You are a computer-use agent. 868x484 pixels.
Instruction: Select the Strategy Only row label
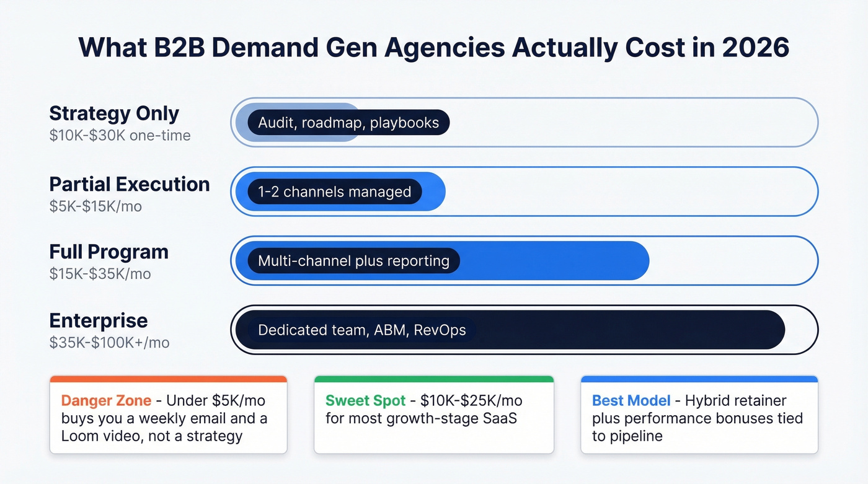pos(114,113)
